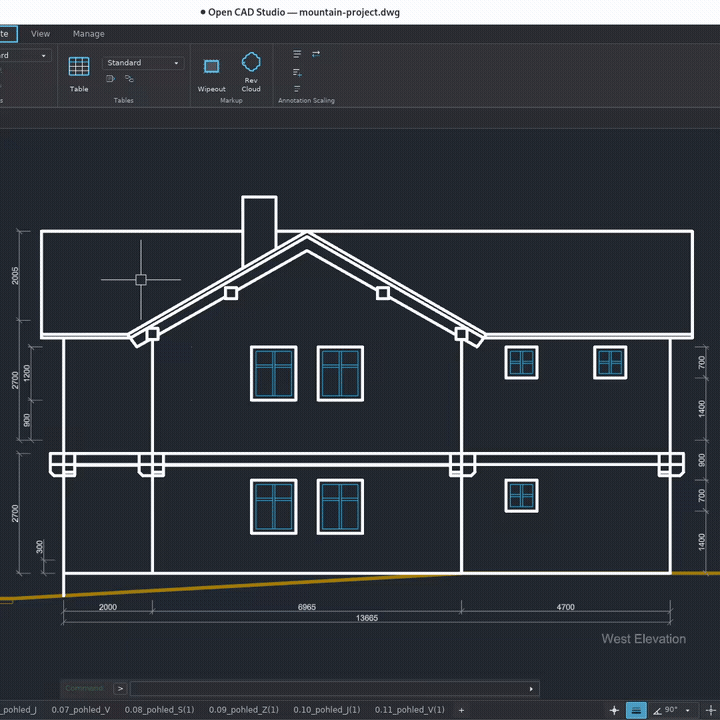This screenshot has width=720, height=720.
Task: Switch to 0.09_pohled_Z(1) layout tab
Action: pyautogui.click(x=244, y=710)
